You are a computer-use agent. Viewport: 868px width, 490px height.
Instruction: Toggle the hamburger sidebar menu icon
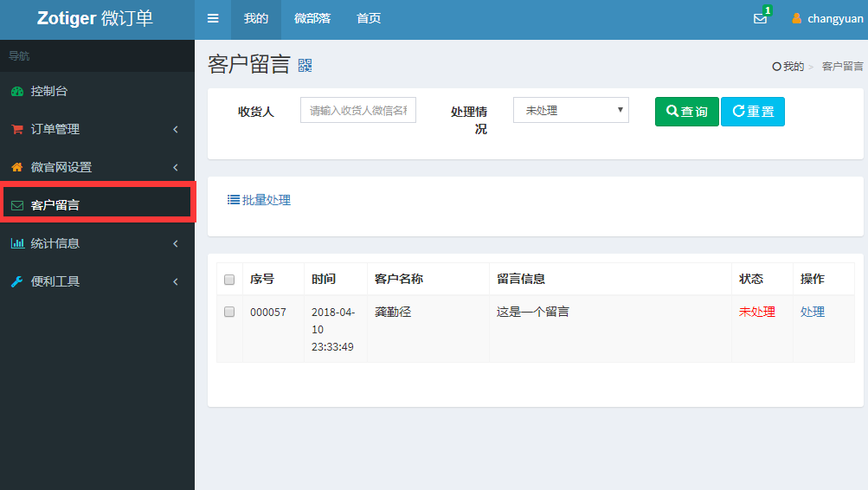tap(213, 18)
